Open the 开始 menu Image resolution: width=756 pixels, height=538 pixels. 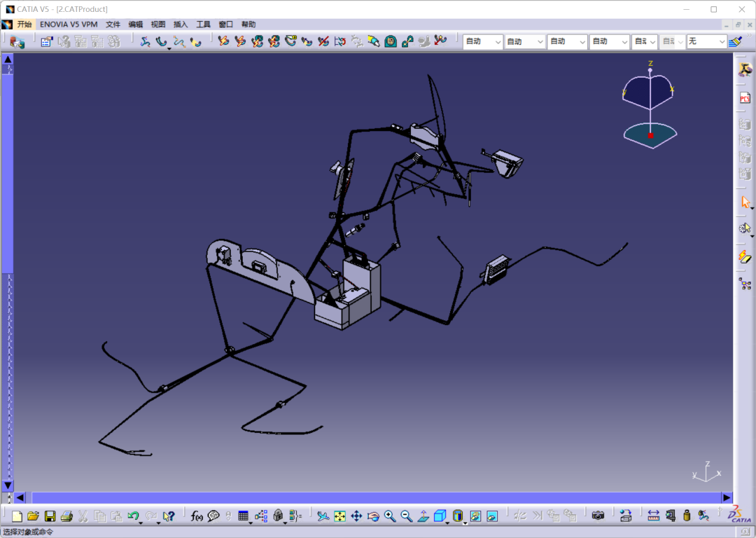click(24, 24)
